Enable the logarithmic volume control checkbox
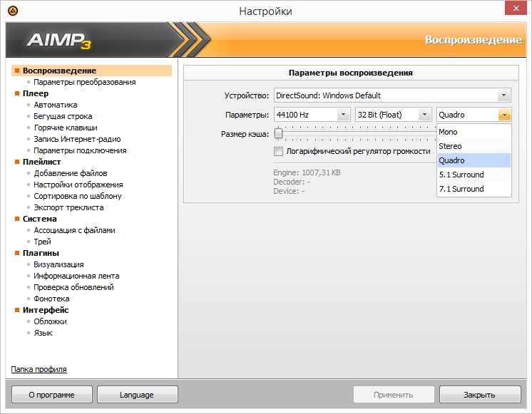 pyautogui.click(x=279, y=151)
